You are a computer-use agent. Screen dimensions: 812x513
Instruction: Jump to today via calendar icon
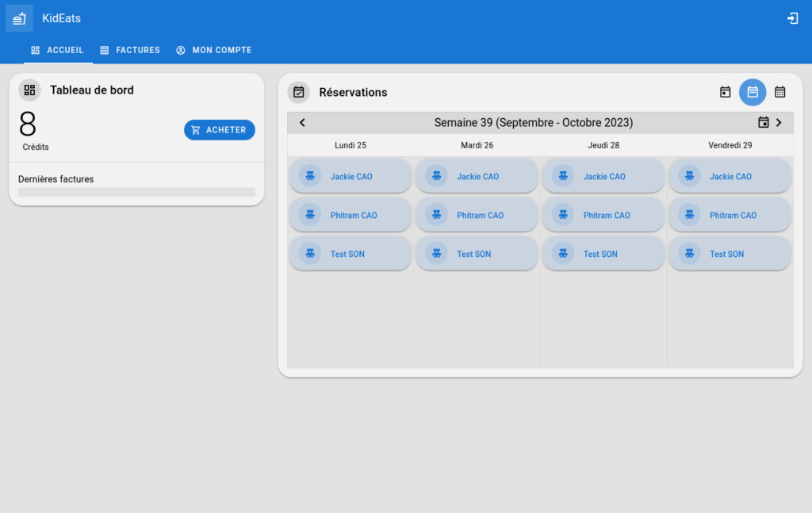(x=764, y=123)
